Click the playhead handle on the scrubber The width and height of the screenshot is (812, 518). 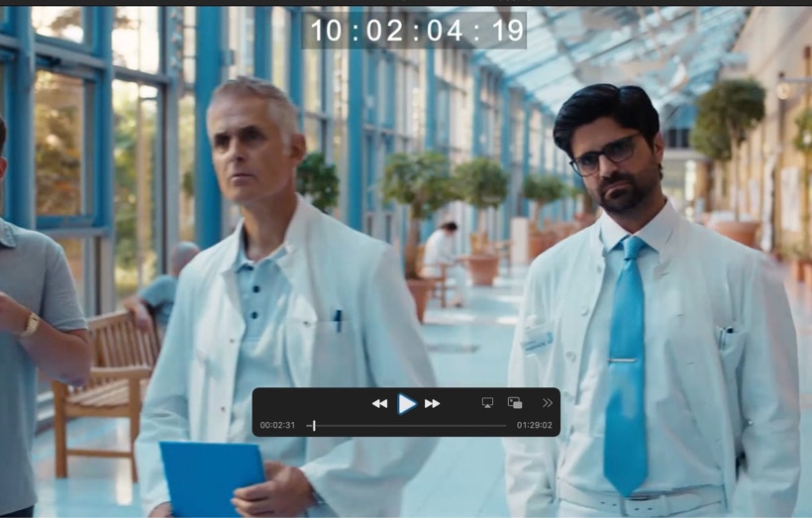pos(313,425)
